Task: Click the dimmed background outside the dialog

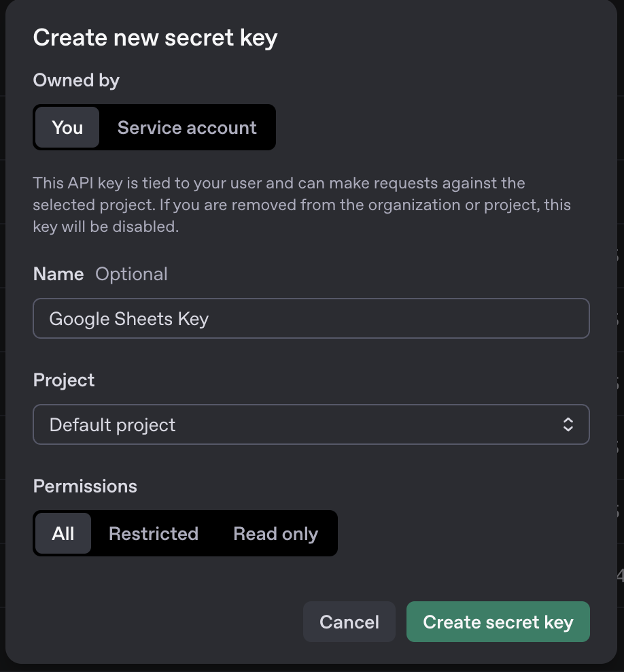Action: [x=619, y=340]
